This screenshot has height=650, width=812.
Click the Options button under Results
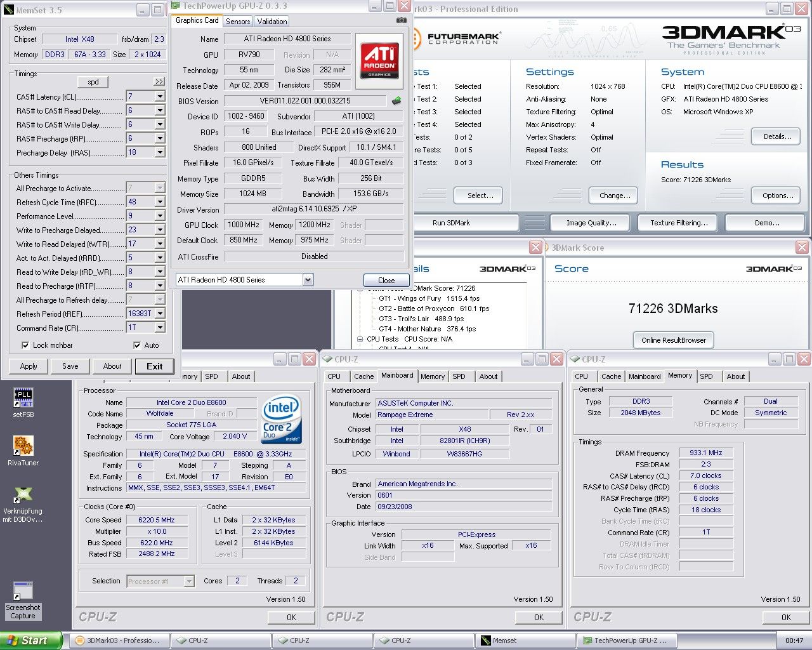(777, 196)
